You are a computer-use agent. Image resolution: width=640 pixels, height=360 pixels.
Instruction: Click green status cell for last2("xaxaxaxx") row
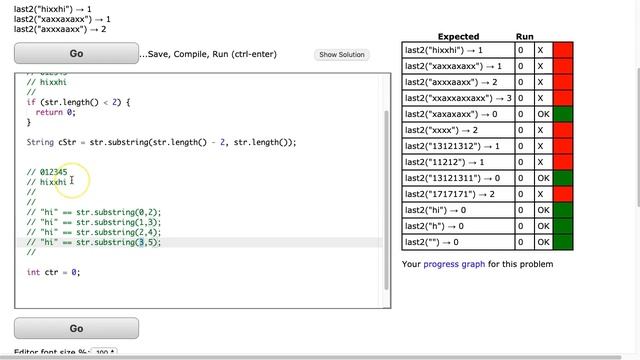(x=563, y=114)
